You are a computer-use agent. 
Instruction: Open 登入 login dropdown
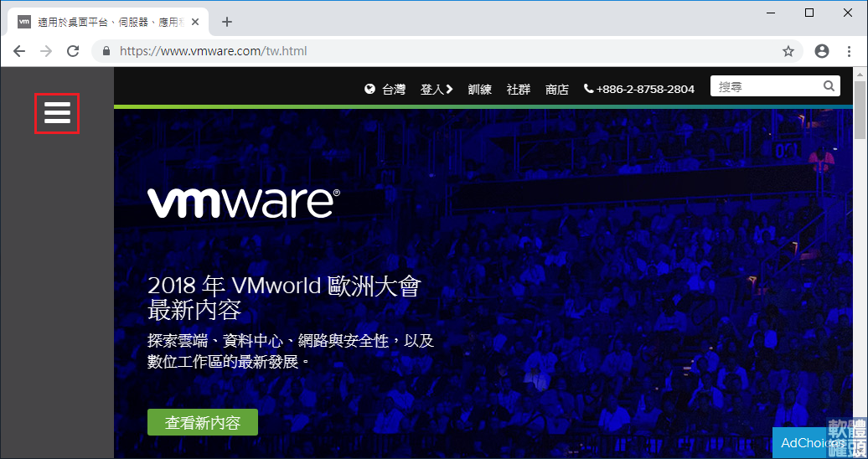coord(437,89)
